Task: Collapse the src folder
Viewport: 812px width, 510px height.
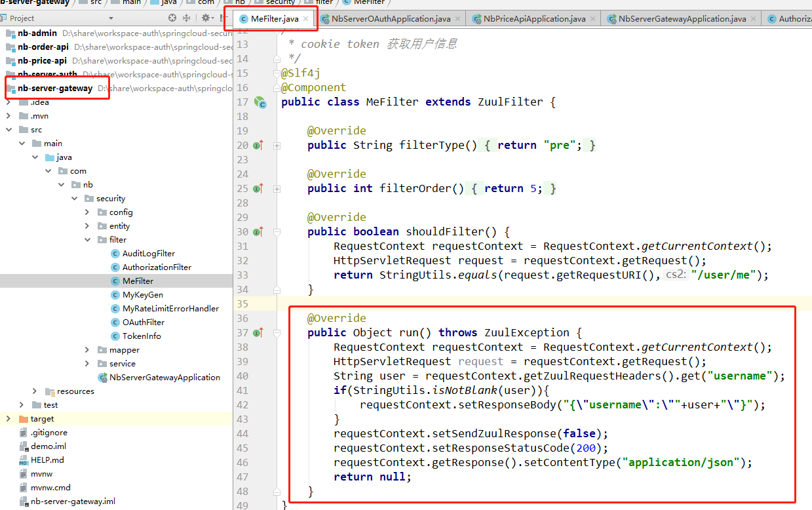Action: click(9, 130)
